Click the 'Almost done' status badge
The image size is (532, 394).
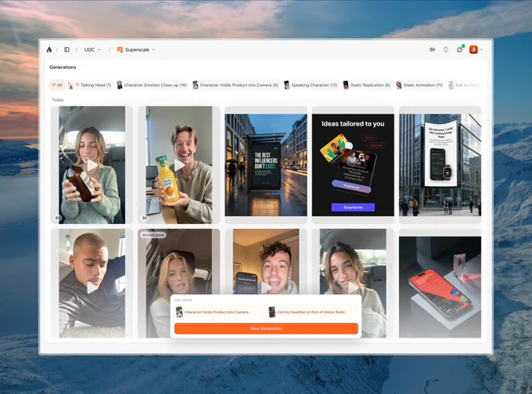(153, 235)
